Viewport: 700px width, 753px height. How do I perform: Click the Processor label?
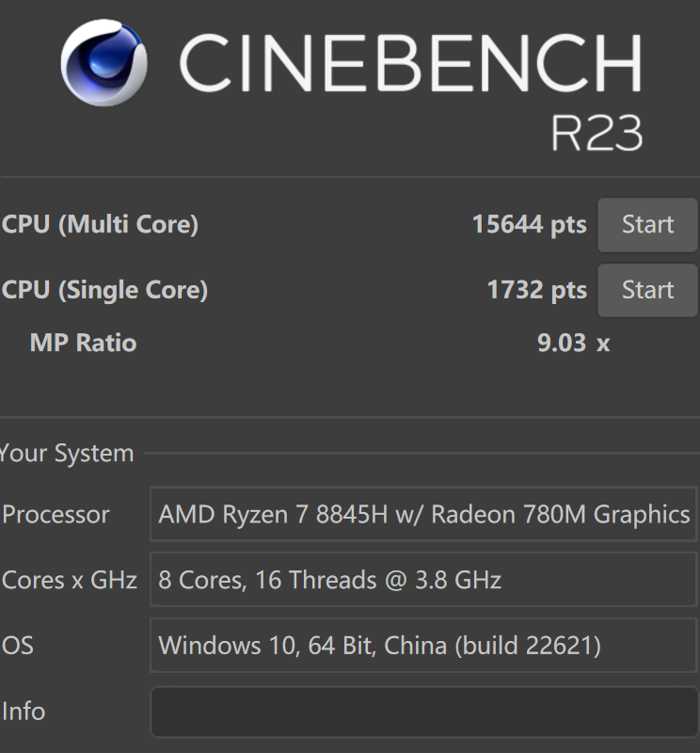point(56,515)
